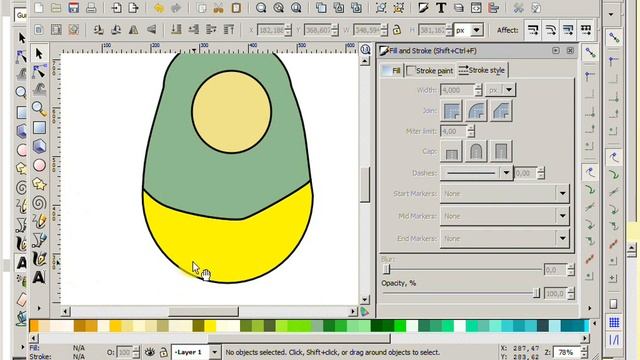This screenshot has width=640, height=360.
Task: Choose the Round join option
Action: click(x=476, y=111)
